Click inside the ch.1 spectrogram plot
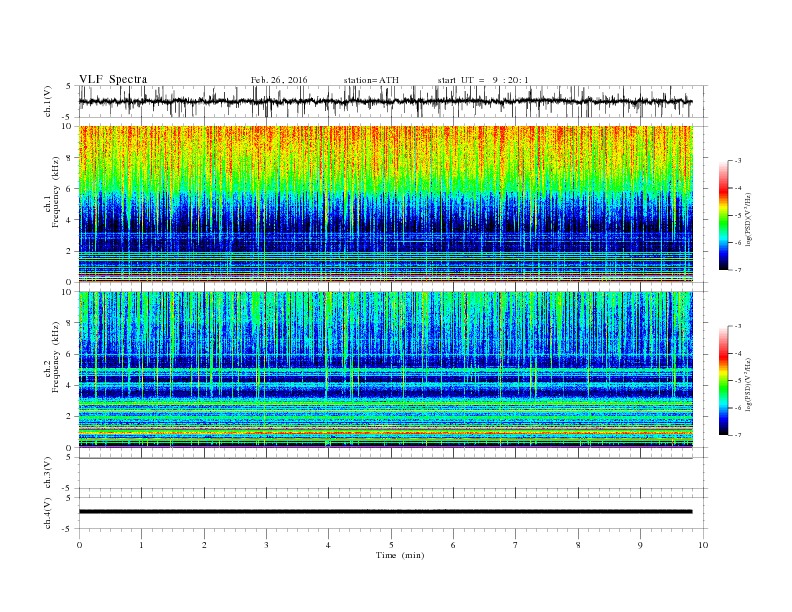 [385, 204]
